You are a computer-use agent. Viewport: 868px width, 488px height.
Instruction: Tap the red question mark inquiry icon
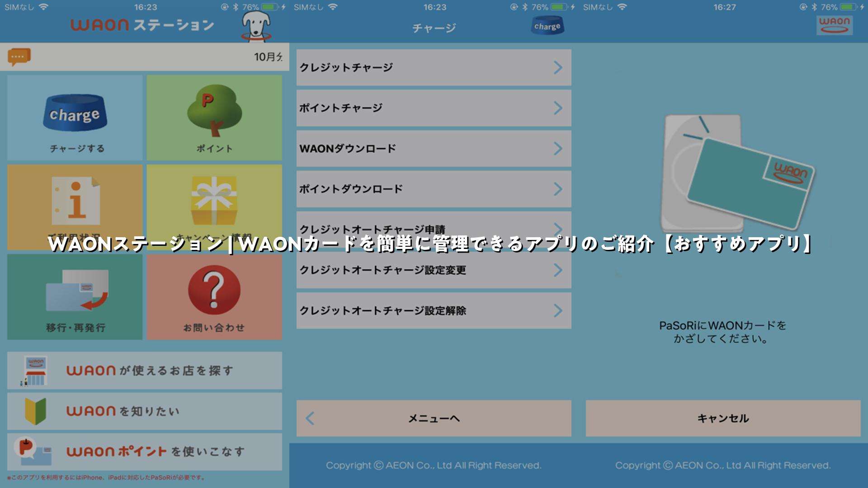[214, 290]
